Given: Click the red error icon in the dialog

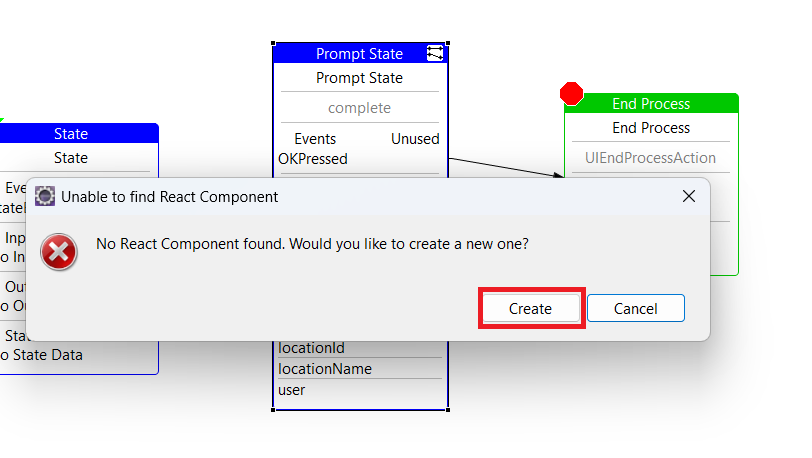Looking at the screenshot, I should (x=59, y=252).
